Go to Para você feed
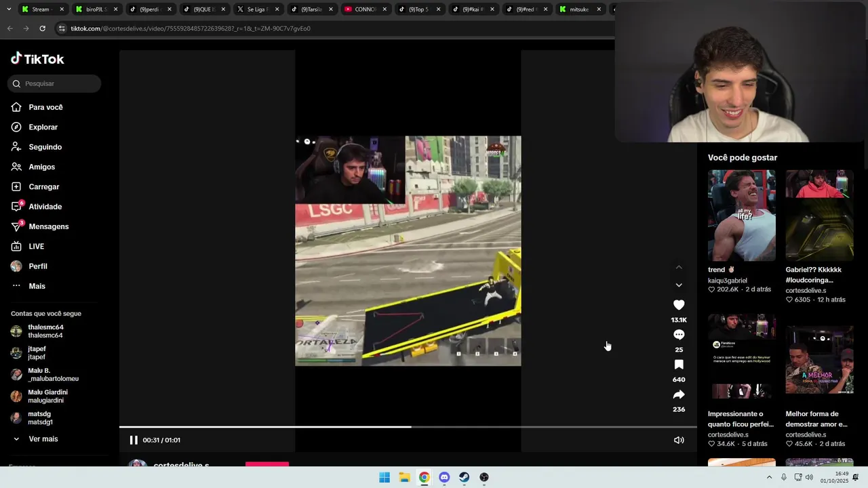 coord(45,107)
